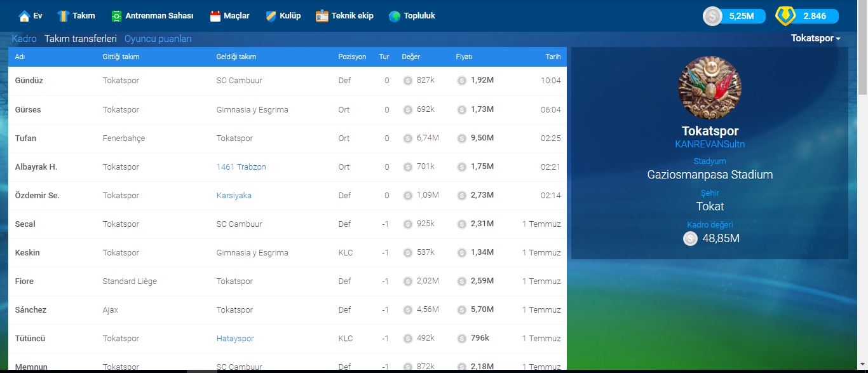868x373 pixels.
Task: Switch to the Kadro tab
Action: point(24,39)
